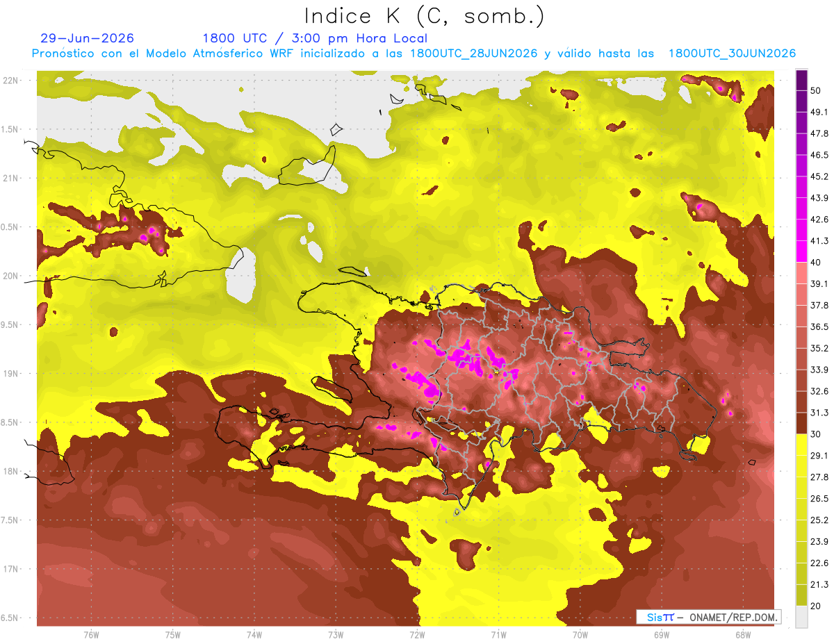Click the colorbar value "31.3"
This screenshot has height=644, width=834.
[819, 413]
